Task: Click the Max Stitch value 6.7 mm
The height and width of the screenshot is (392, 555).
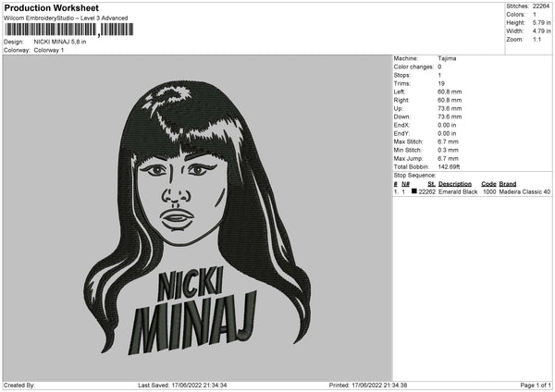Action: (x=448, y=141)
